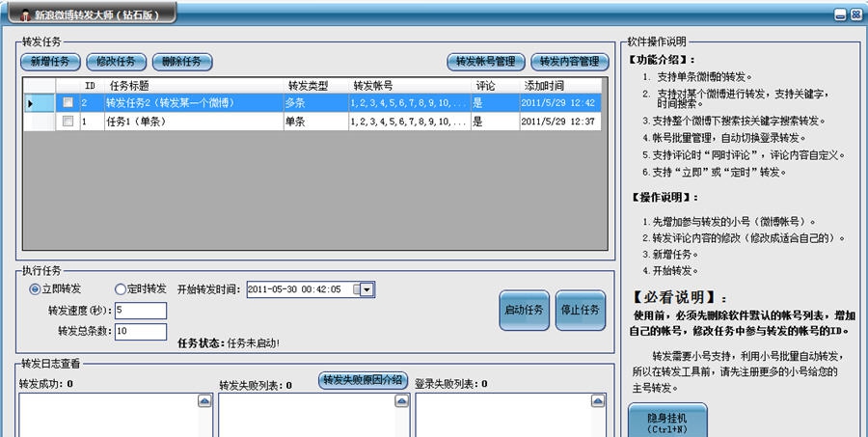Click the 转发类型 column header

tap(316, 86)
